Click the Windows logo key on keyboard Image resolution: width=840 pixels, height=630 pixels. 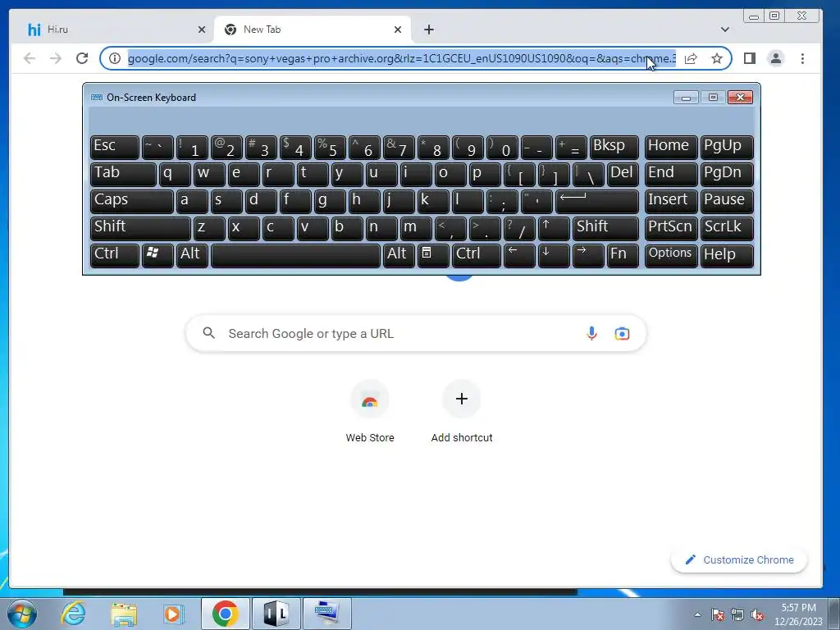(x=157, y=255)
